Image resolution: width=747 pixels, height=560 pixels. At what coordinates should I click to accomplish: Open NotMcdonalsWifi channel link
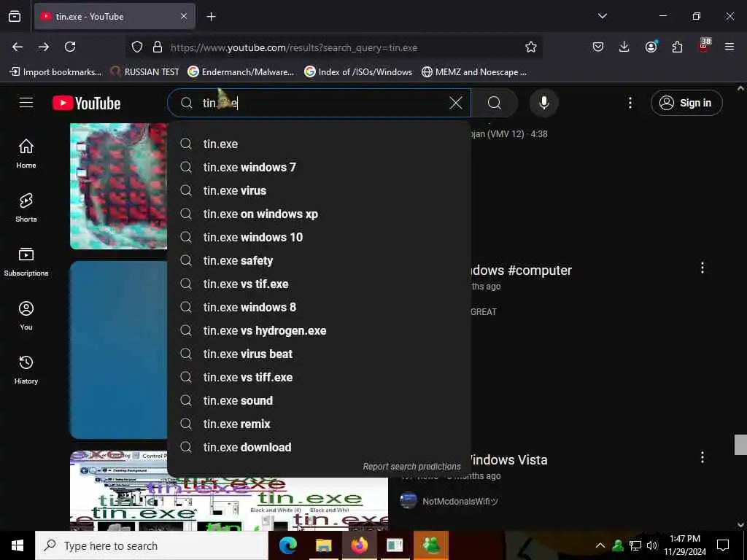[460, 502]
